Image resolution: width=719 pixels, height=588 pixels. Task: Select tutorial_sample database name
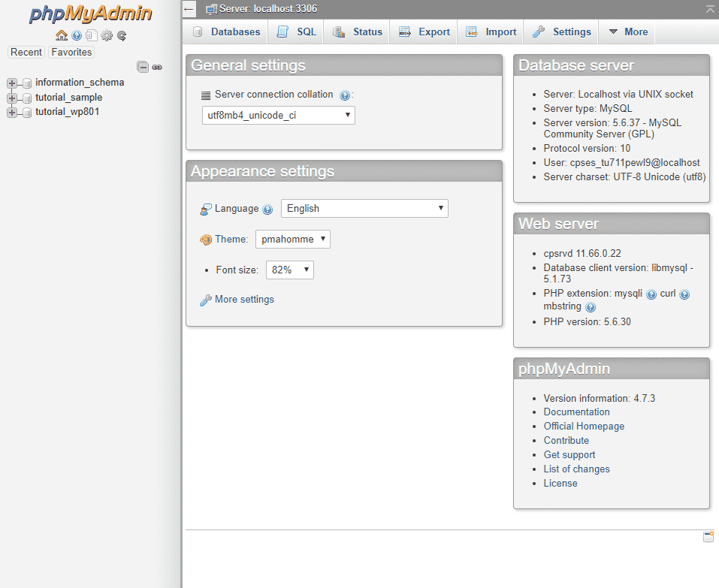pyautogui.click(x=69, y=98)
